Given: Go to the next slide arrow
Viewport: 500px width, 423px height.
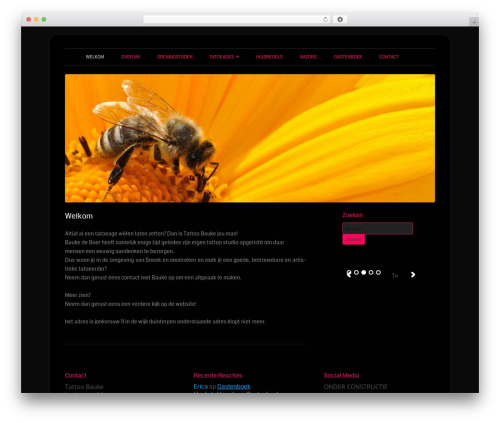Looking at the screenshot, I should coord(413,275).
